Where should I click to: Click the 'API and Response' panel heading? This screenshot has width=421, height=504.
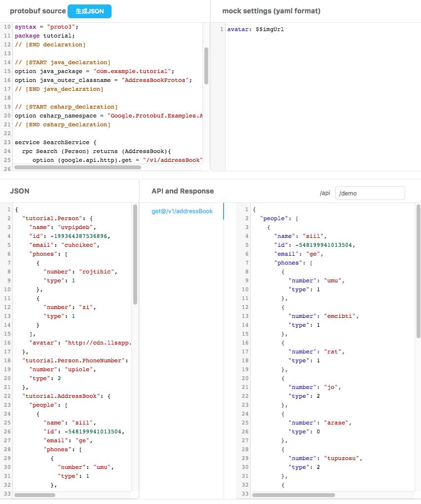183,191
